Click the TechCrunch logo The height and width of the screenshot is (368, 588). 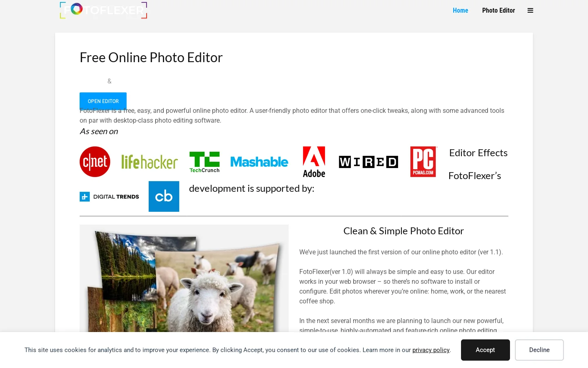205,162
